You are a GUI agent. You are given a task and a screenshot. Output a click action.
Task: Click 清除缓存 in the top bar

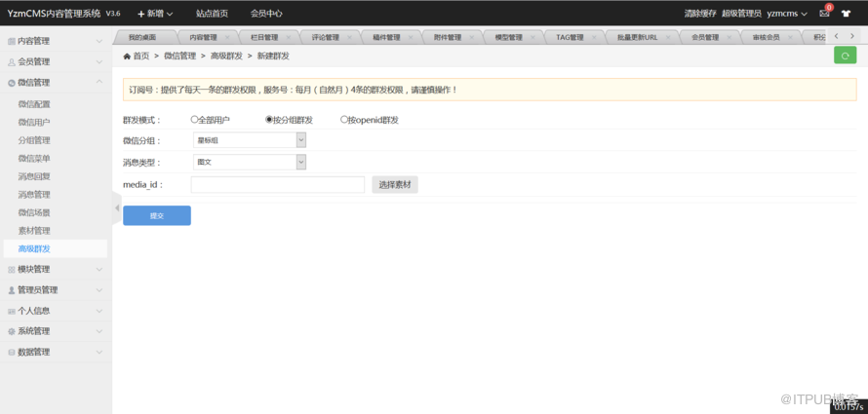(699, 14)
